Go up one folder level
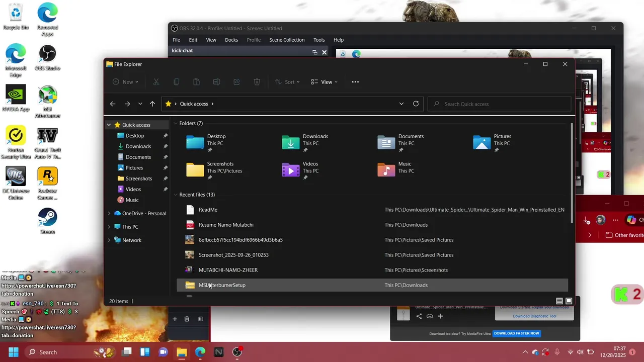644x362 pixels. 152,104
